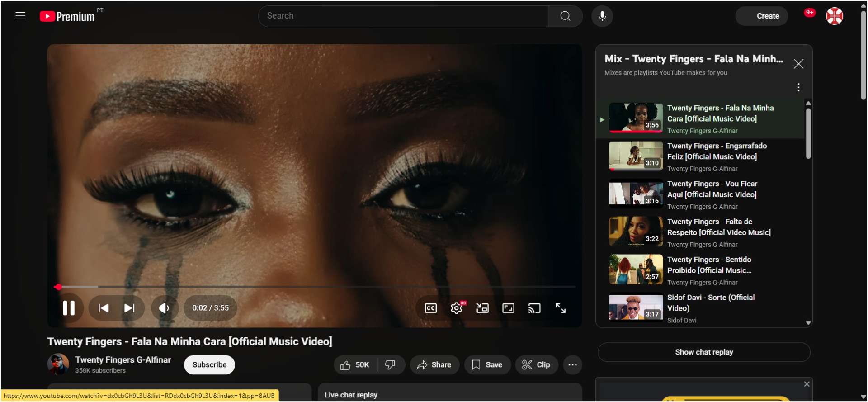
Task: Seek in the video progress bar
Action: click(315, 287)
